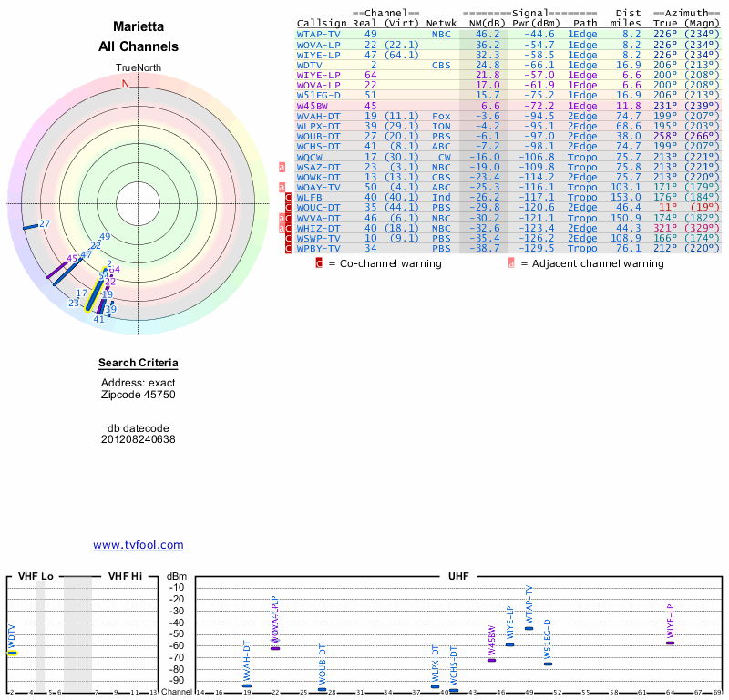Image resolution: width=729 pixels, height=700 pixels.
Task: Click the co-channel warning icon beside WPBY-TV
Action: pyautogui.click(x=289, y=248)
